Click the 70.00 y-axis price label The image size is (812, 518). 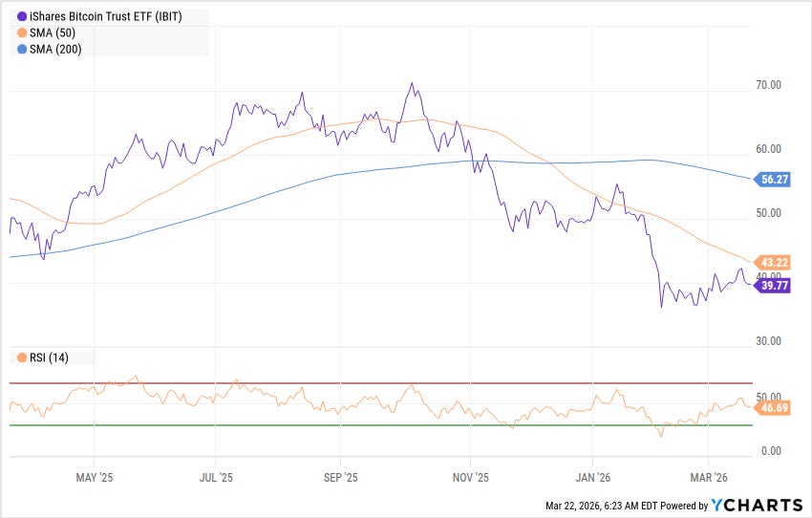pyautogui.click(x=768, y=85)
